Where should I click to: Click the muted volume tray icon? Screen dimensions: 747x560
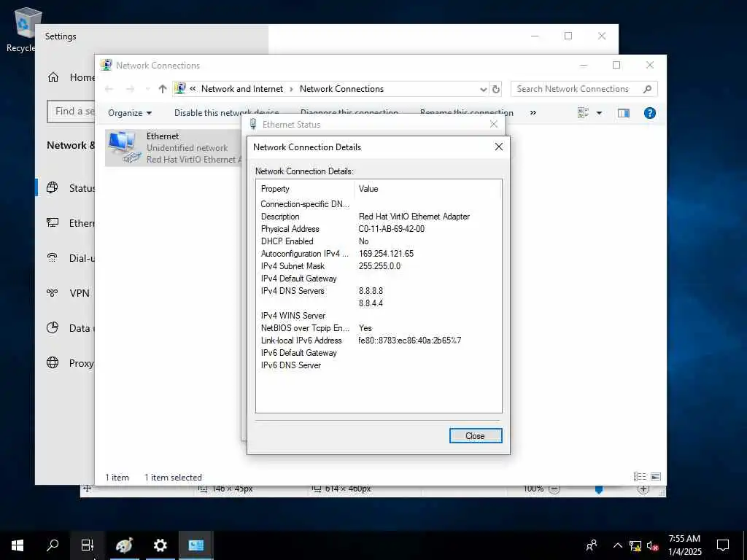653,545
